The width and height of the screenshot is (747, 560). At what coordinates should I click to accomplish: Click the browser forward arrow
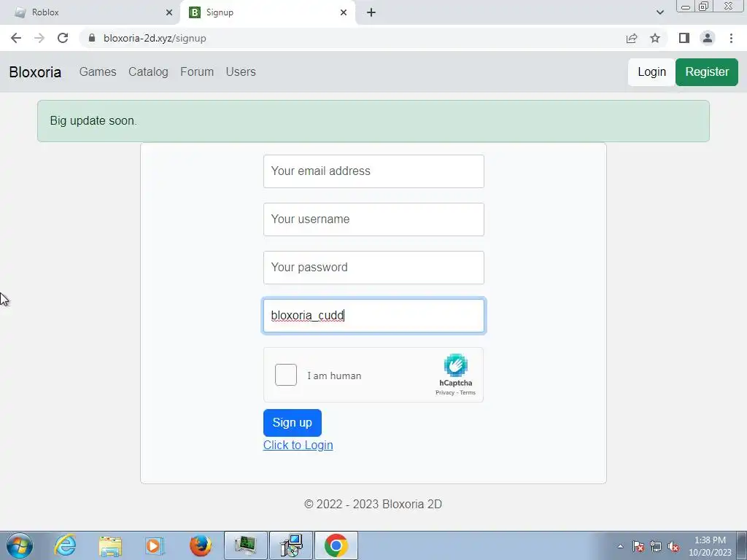tap(39, 38)
